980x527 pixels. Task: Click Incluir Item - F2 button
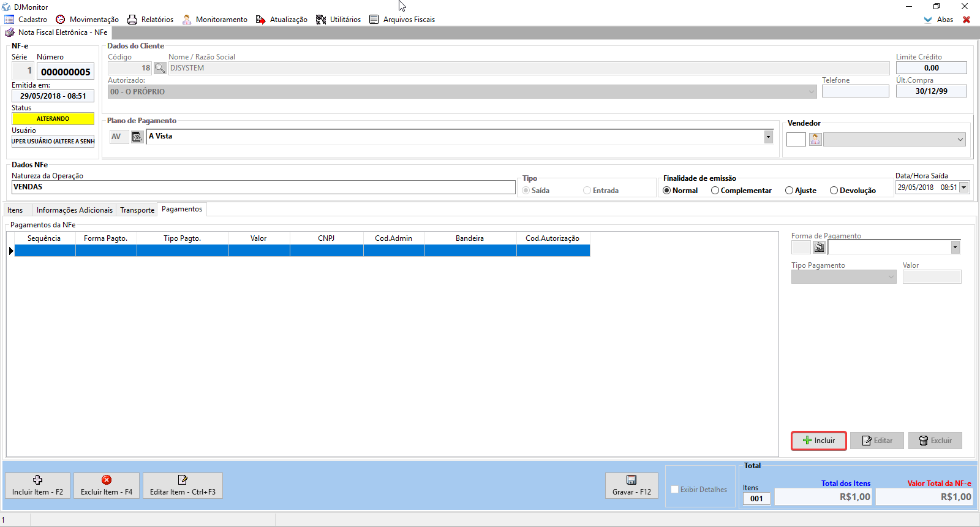click(37, 485)
